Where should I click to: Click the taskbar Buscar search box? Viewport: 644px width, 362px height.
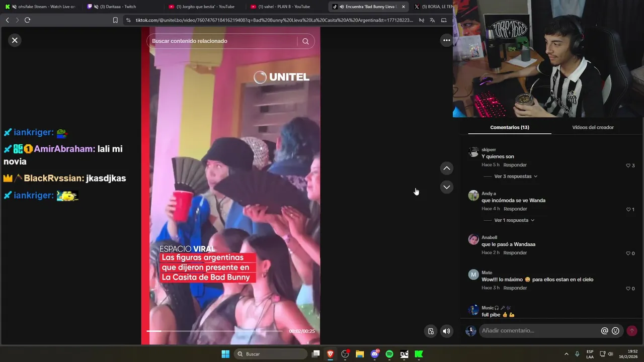point(271,354)
